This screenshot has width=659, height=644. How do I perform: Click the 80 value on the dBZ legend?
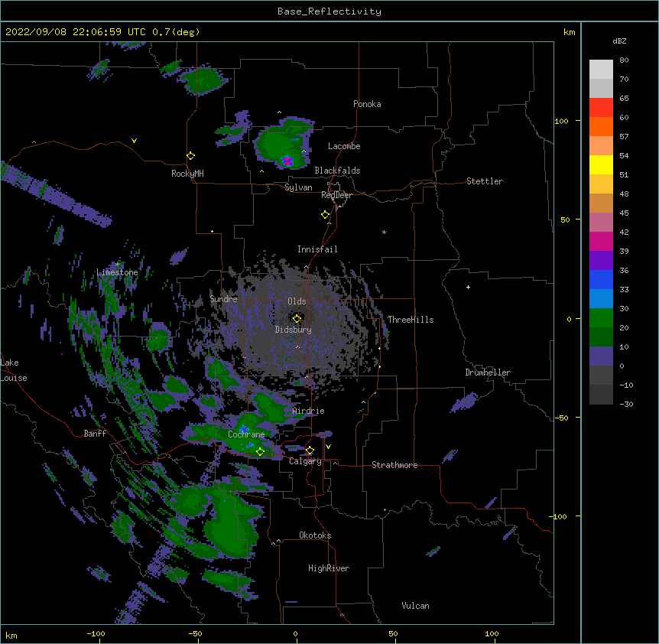pos(624,60)
